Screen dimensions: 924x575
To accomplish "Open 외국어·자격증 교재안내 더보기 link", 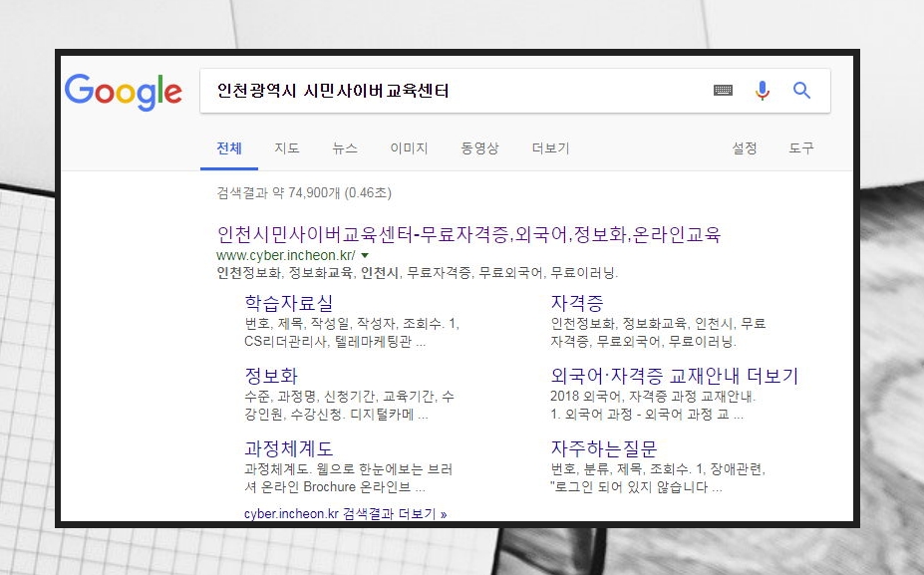I will [x=674, y=376].
